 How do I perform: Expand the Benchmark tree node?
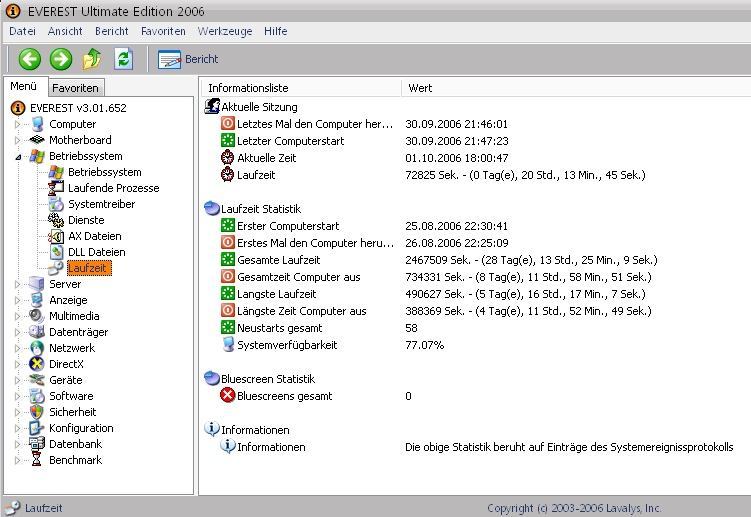[x=18, y=460]
